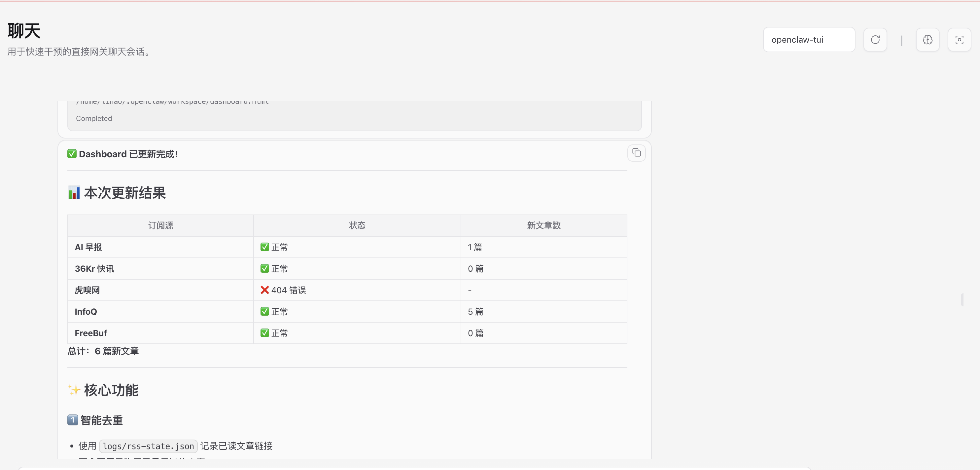
Task: Click the 核心功能 heading
Action: click(103, 390)
